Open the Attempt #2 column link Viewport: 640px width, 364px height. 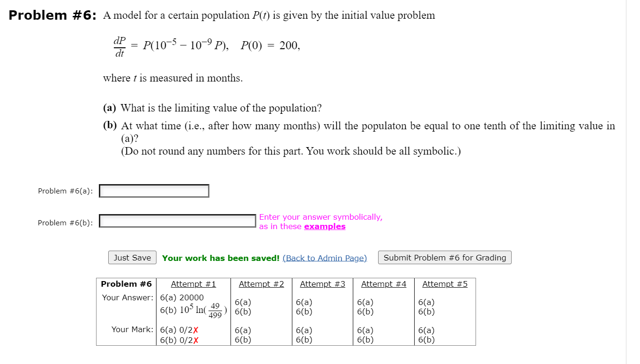pos(261,284)
